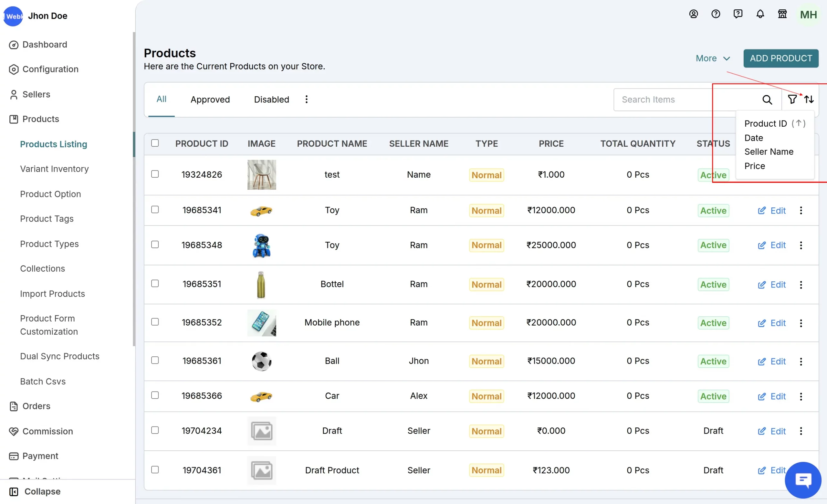Click the help question mark icon
This screenshot has width=827, height=504.
coord(716,14)
